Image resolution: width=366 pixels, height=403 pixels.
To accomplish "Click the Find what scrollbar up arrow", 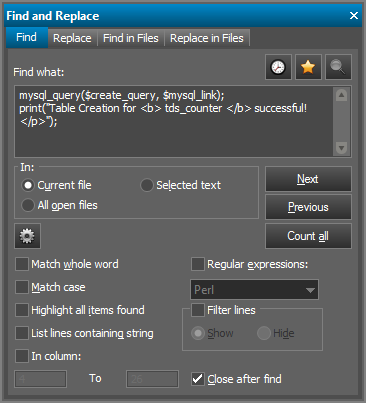I will pos(341,95).
